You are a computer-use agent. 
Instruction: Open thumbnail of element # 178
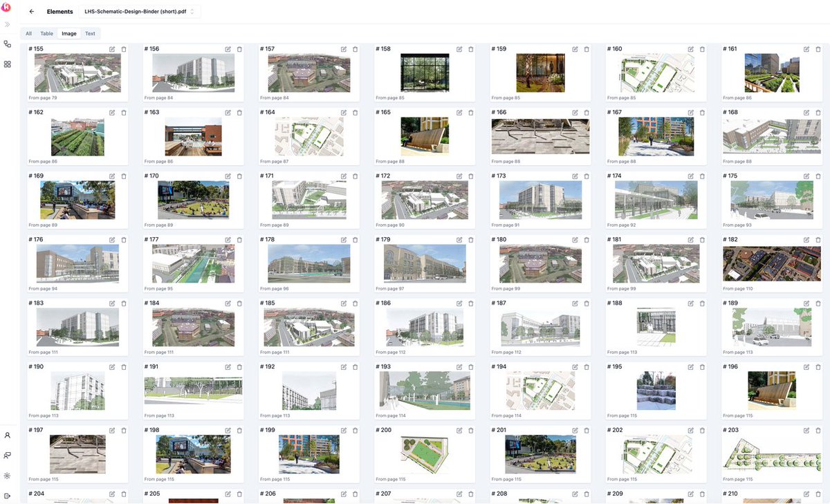[308, 264]
